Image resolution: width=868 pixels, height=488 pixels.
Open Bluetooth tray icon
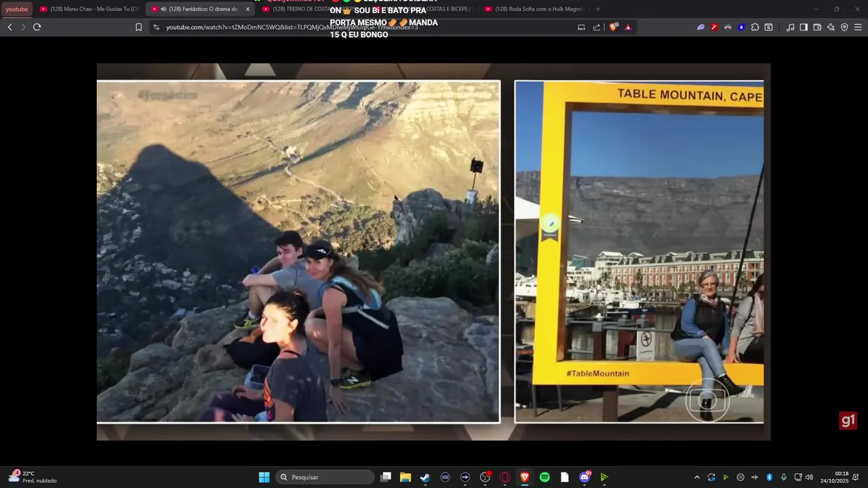[x=770, y=477]
